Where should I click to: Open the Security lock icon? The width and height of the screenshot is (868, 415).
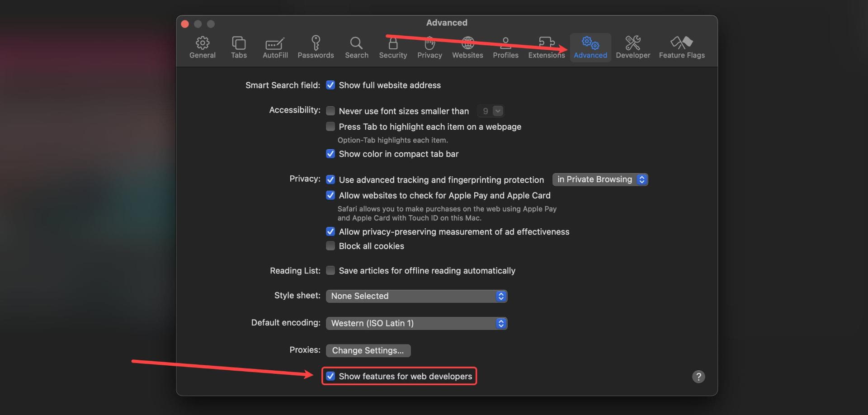point(393,43)
